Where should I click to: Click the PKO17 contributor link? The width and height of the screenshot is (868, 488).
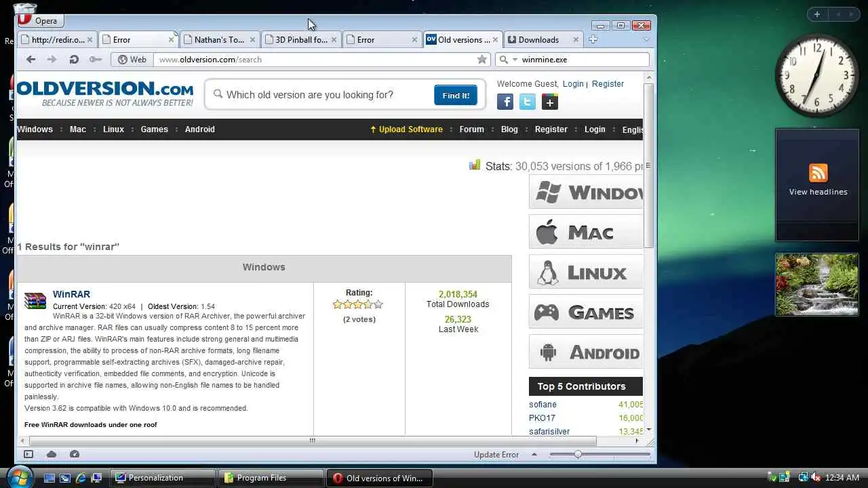(542, 418)
